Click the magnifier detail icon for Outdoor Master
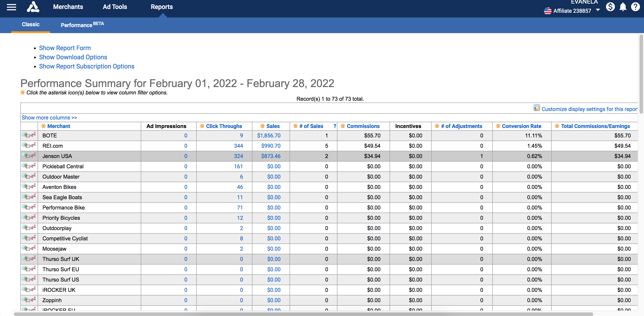Screen dimensions: 644x316 tap(25, 176)
